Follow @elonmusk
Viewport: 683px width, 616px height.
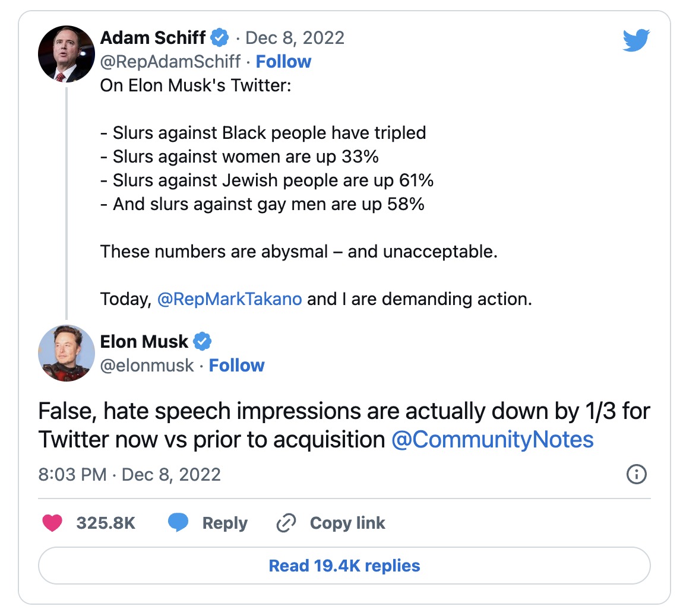pyautogui.click(x=236, y=366)
